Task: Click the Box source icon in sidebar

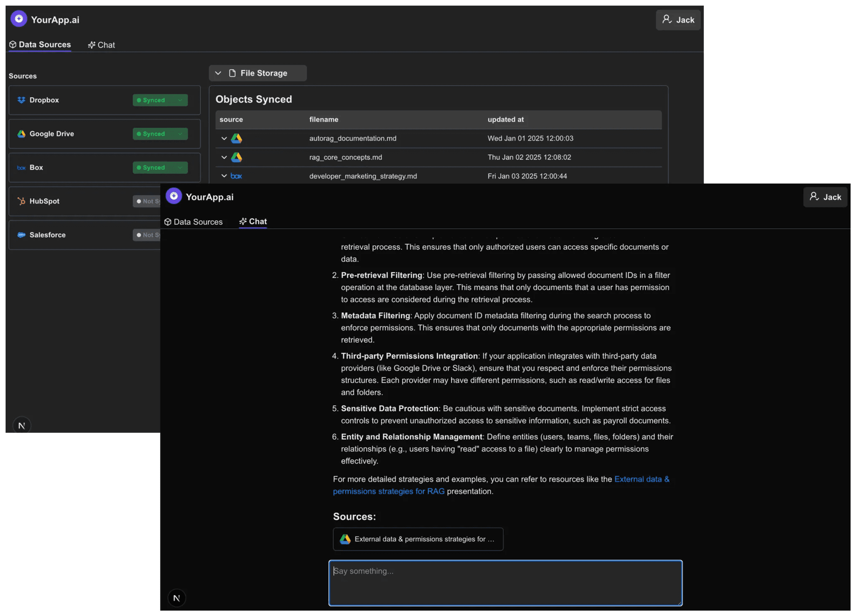Action: pos(21,168)
